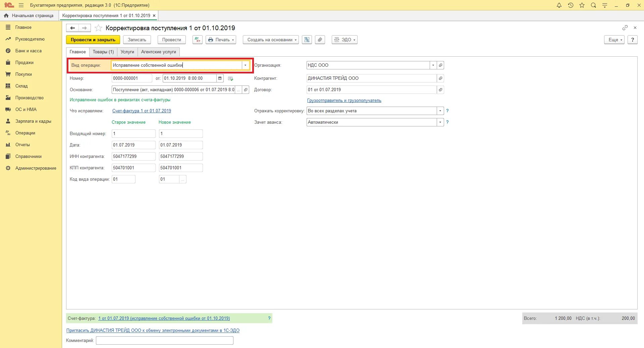Image resolution: width=644 pixels, height=348 pixels.
Task: Open the Отражать корректировку dropdown
Action: [x=440, y=111]
